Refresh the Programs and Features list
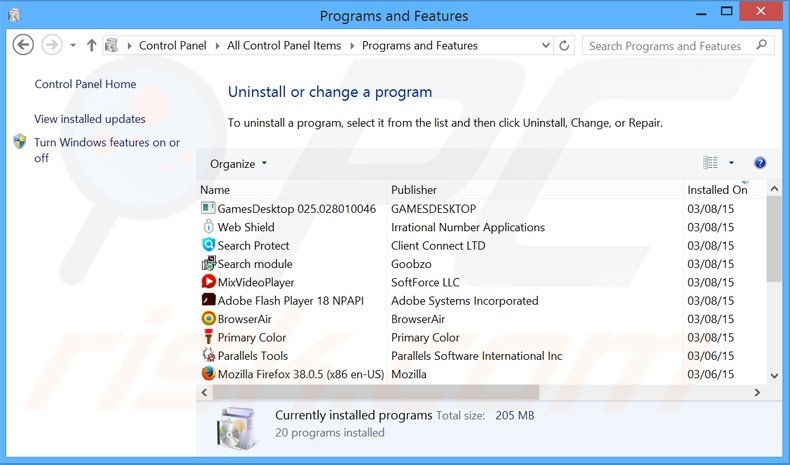The image size is (790, 465). (x=564, y=45)
